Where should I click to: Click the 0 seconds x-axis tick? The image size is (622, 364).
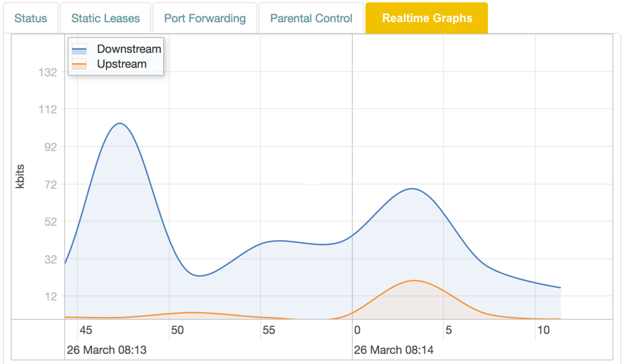point(357,331)
